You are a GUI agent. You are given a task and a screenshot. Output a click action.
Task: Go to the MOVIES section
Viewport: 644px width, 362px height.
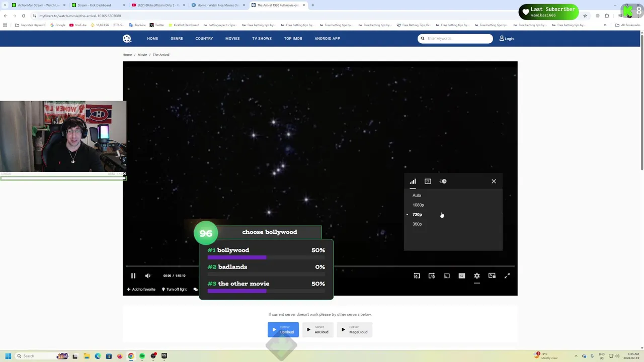(x=232, y=38)
